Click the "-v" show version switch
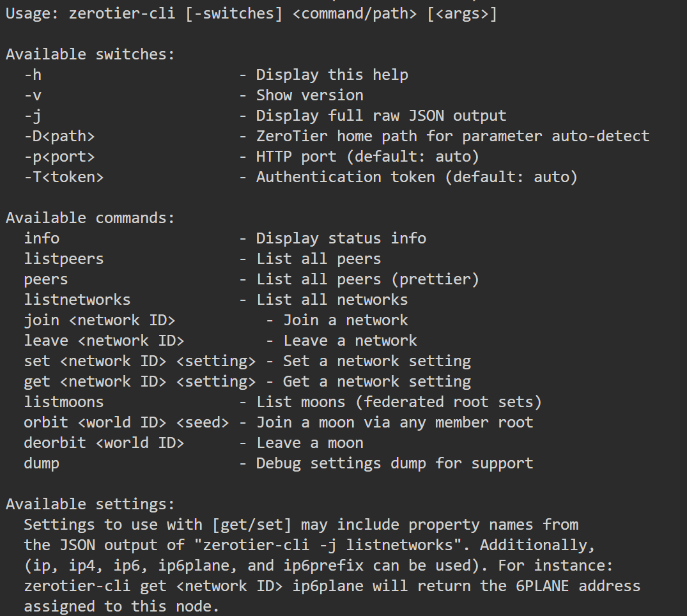Viewport: 687px width, 616px height. [33, 95]
